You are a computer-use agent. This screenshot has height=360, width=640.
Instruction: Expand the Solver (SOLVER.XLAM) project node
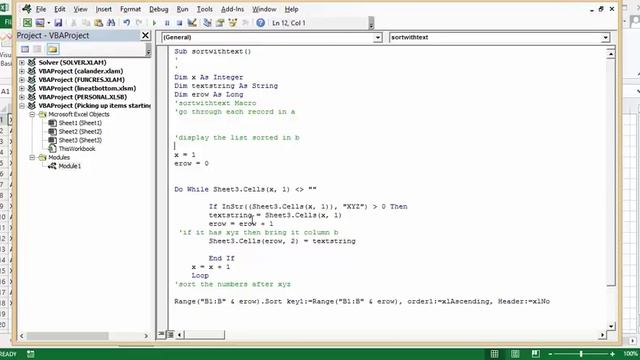pos(22,62)
